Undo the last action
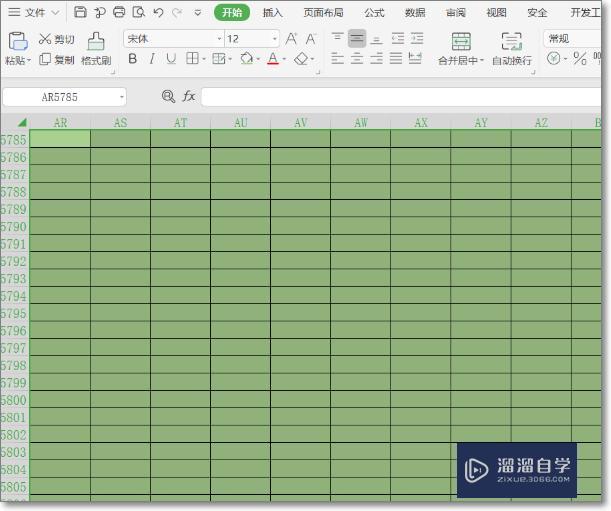Screen dimensions: 611x511 (x=158, y=12)
